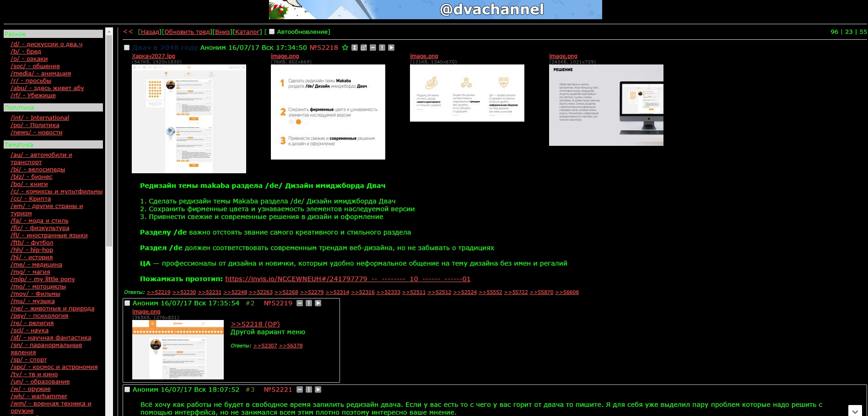
Task: Click the play-arrow icon on post №52218
Action: [391, 48]
